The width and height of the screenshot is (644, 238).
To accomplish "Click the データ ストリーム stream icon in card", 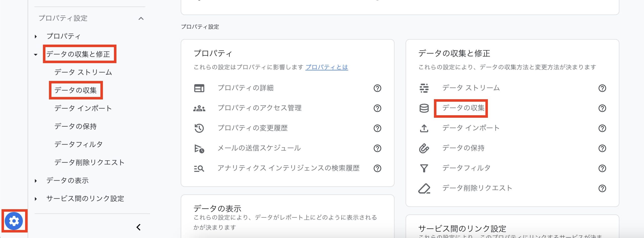I will point(424,88).
